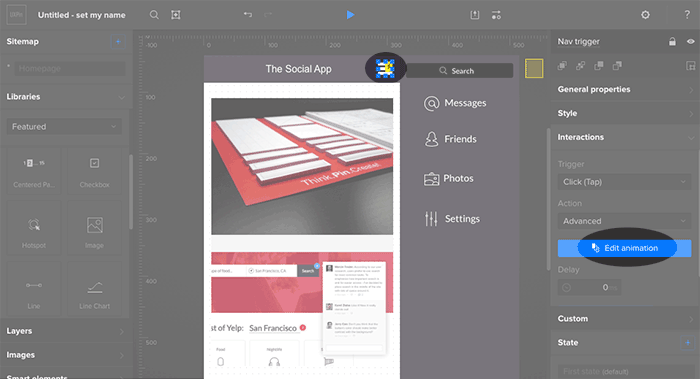Click the alignment grid icon in properties
Image resolution: width=700 pixels, height=379 pixels.
(x=690, y=66)
